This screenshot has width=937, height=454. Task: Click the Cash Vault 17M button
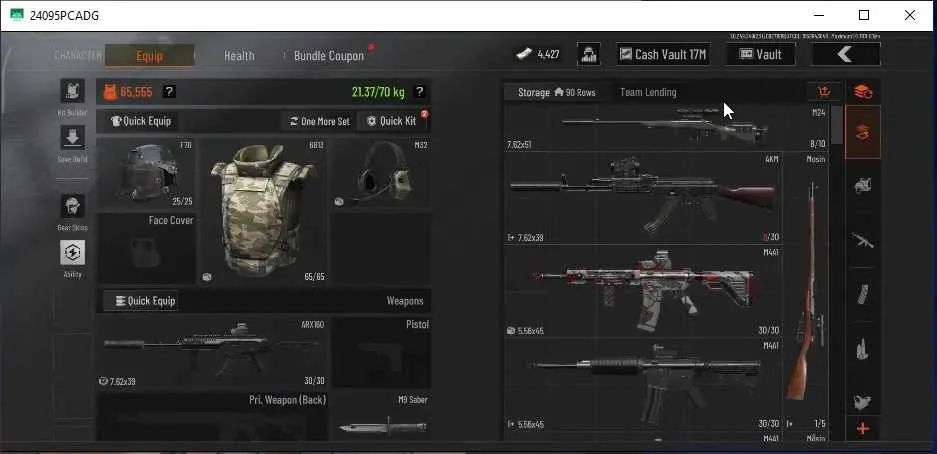tap(663, 54)
